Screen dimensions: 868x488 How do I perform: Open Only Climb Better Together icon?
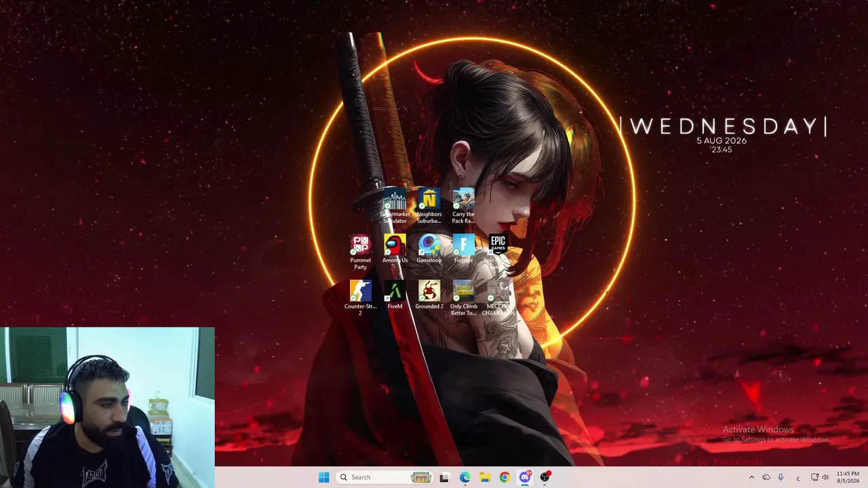tap(463, 299)
